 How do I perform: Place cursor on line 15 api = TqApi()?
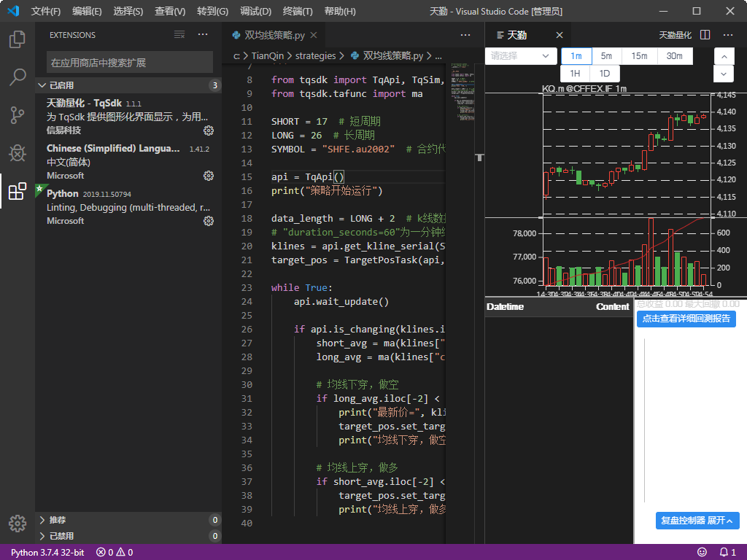[x=308, y=176]
